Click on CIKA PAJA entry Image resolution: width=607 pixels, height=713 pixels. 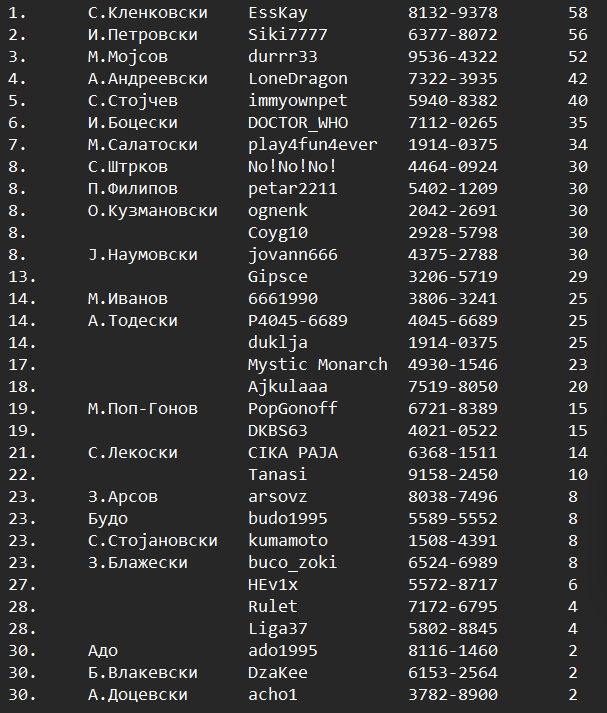(x=292, y=453)
